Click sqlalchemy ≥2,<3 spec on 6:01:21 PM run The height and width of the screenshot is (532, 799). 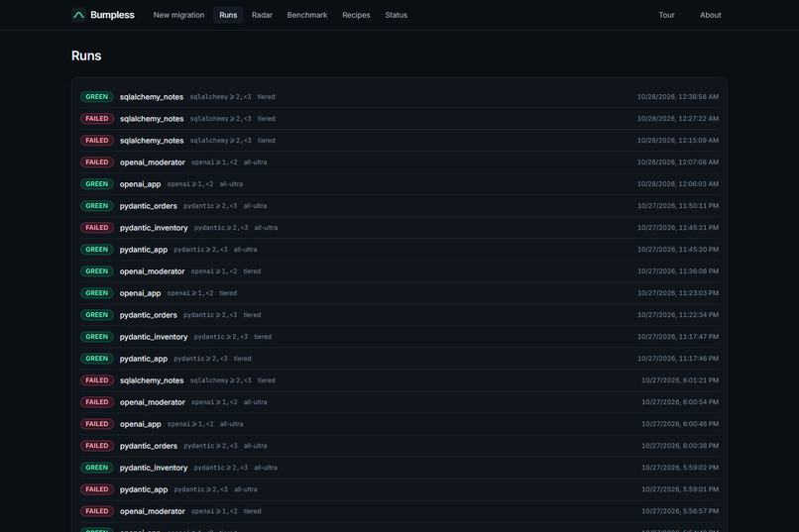[x=221, y=380]
